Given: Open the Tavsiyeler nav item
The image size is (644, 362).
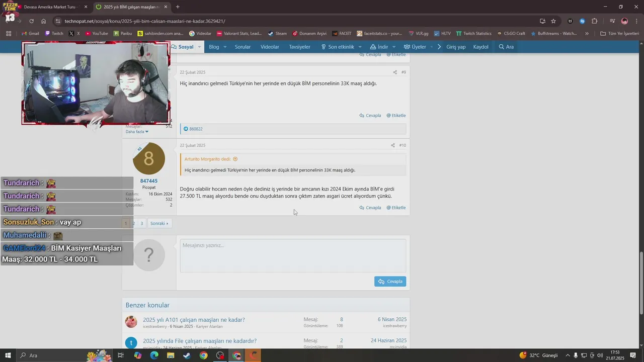Looking at the screenshot, I should click(299, 47).
